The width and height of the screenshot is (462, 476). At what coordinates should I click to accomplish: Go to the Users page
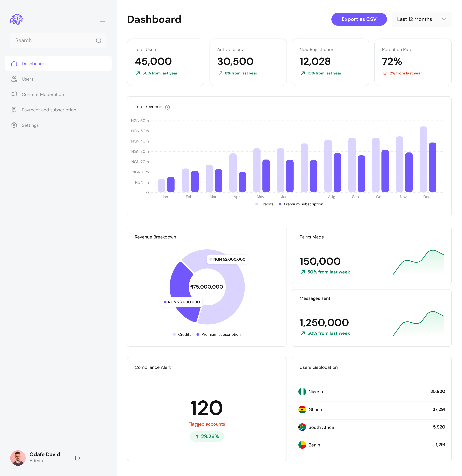tap(58, 79)
